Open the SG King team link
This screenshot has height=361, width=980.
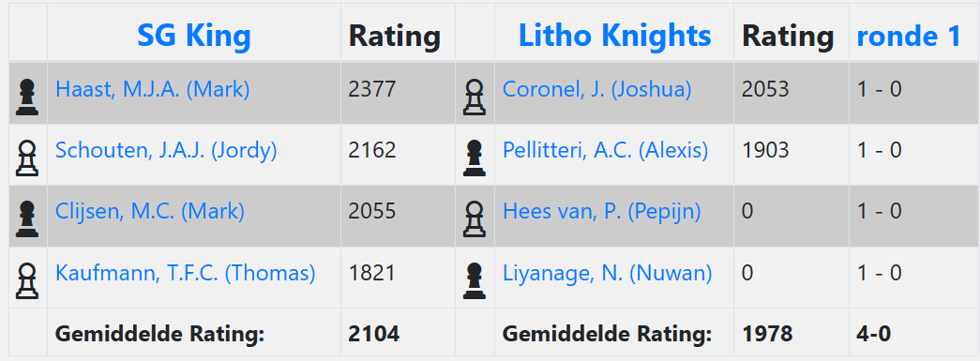(x=194, y=37)
